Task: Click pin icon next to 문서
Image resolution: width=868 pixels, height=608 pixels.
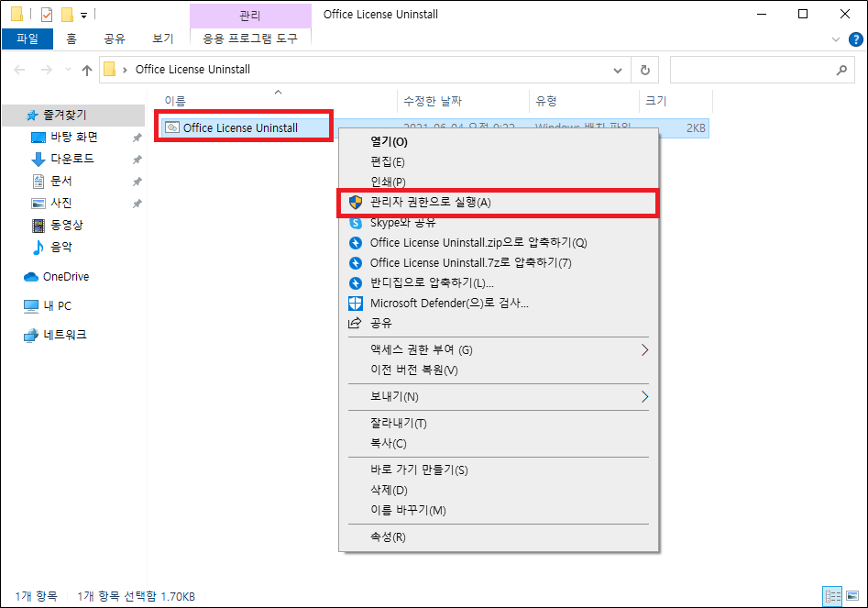Action: point(137,182)
